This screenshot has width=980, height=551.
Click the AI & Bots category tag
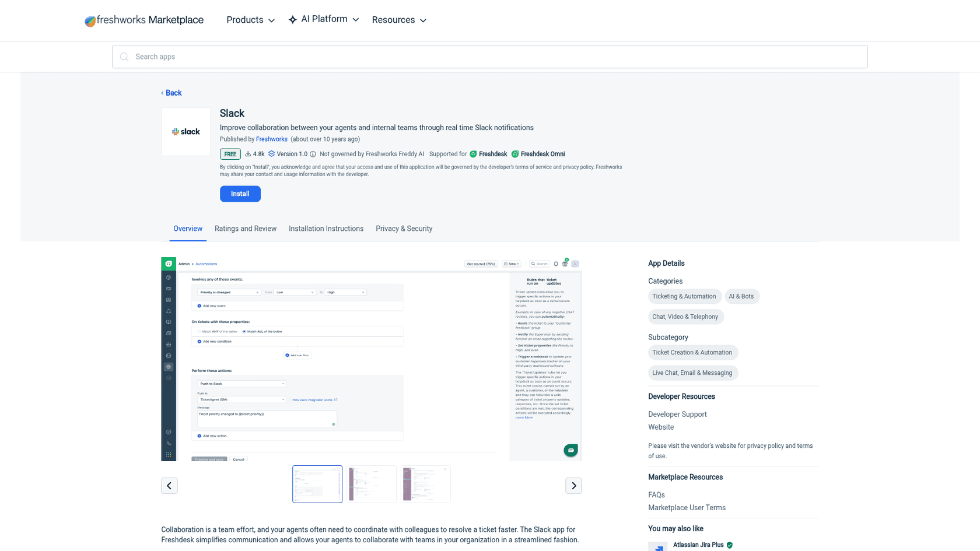(x=741, y=296)
